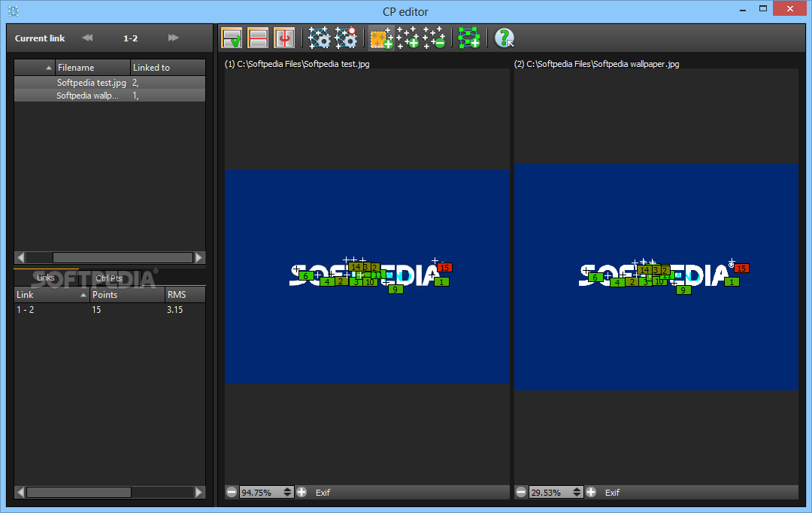
Task: Select control point 4 in test.jpg
Action: coord(327,282)
